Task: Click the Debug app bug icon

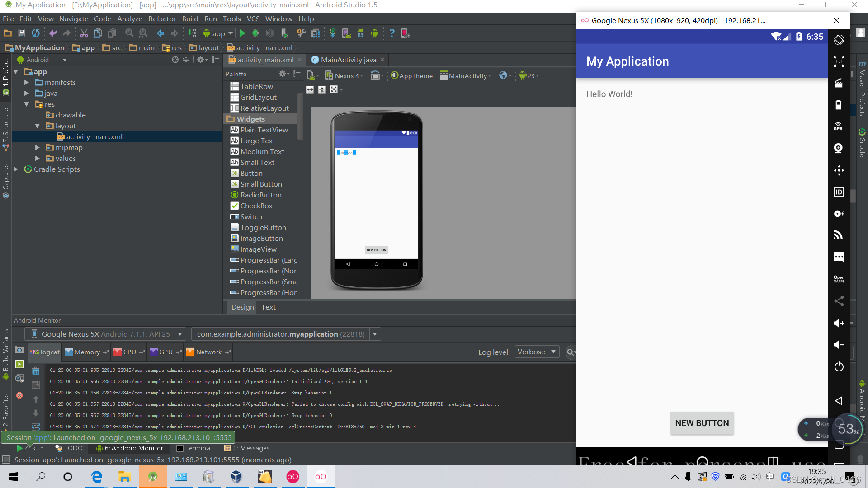Action: click(x=256, y=33)
